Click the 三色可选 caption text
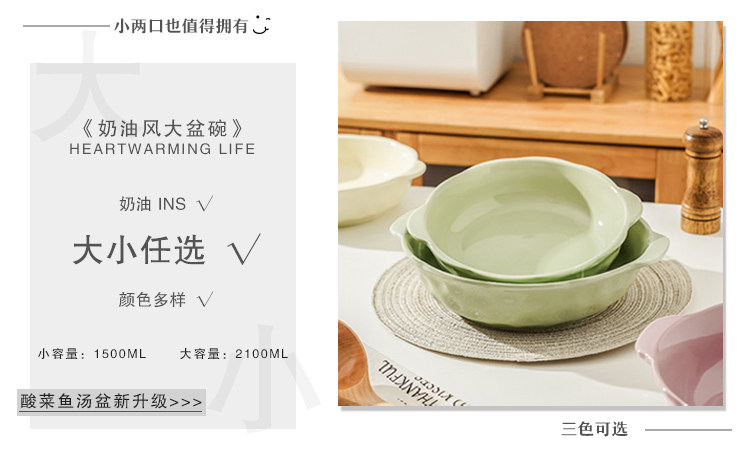 point(594,429)
